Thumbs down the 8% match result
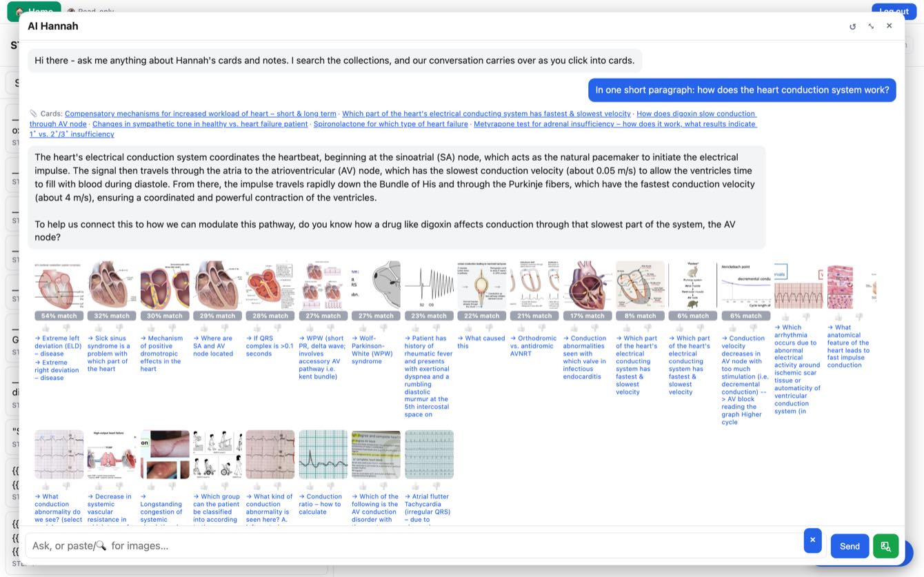Viewport: 924px width, 577px height. point(647,328)
